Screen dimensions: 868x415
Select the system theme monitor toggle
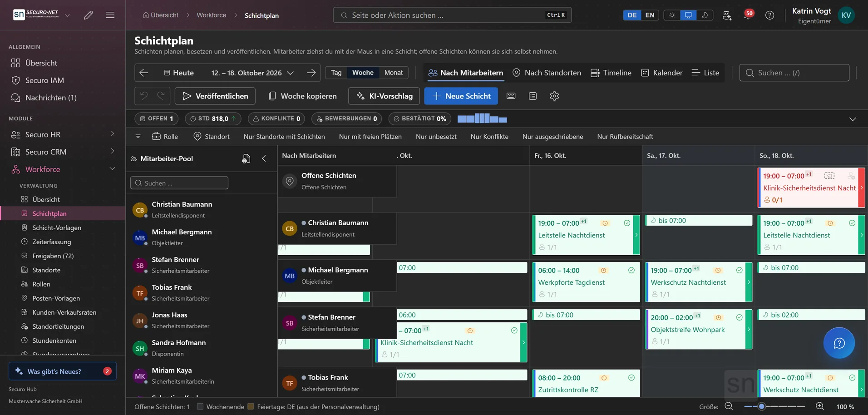point(688,15)
